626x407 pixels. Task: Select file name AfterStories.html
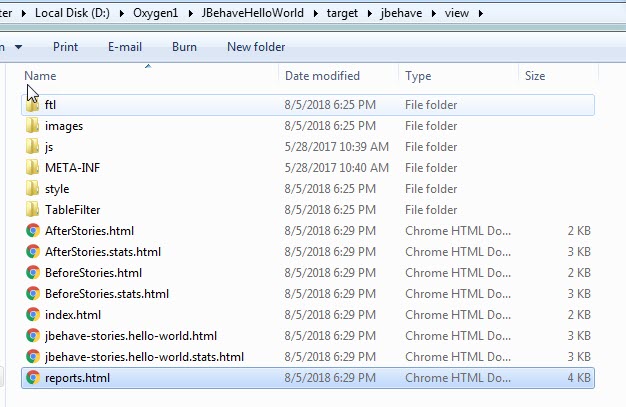pos(89,231)
